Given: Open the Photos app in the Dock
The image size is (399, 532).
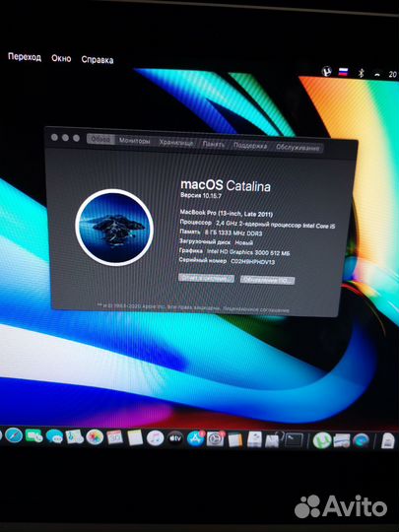Looking at the screenshot, I should (x=95, y=437).
